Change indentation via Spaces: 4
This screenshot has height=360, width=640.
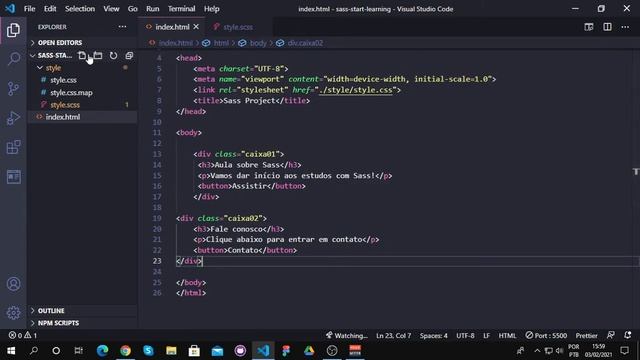click(433, 335)
